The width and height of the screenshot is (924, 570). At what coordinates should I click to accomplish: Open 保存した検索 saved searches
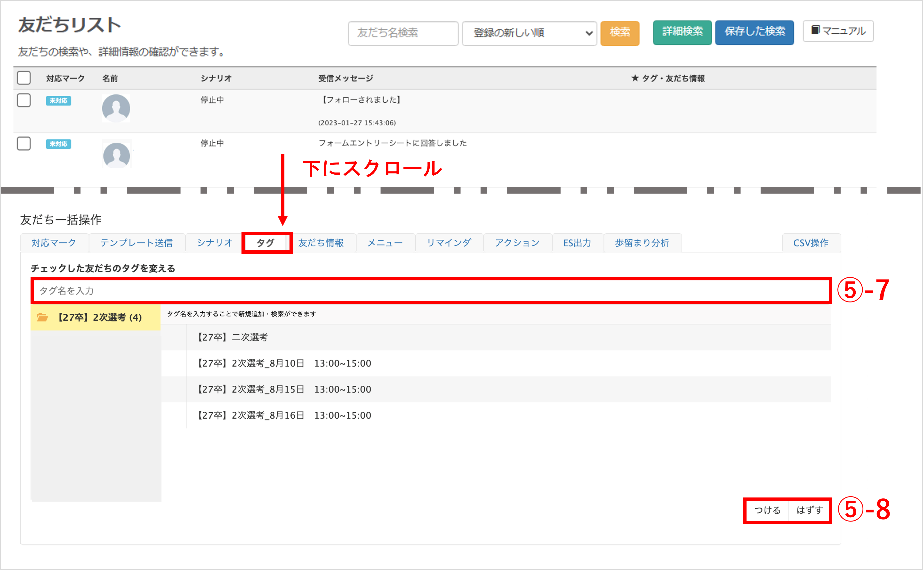755,33
